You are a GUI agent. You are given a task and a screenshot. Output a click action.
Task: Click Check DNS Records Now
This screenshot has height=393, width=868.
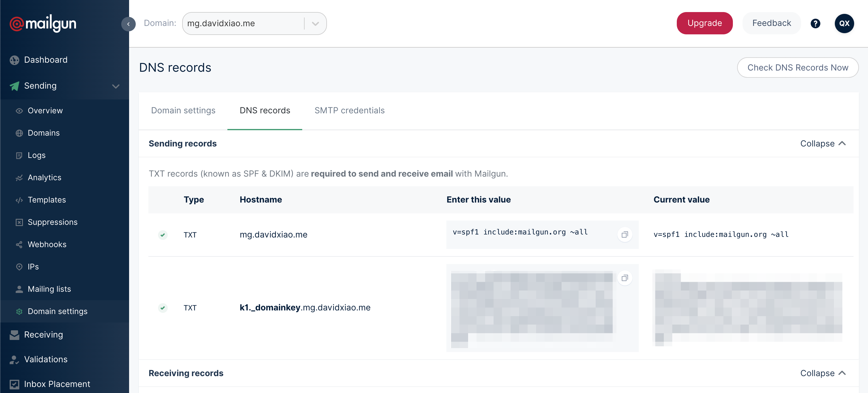[x=797, y=68]
